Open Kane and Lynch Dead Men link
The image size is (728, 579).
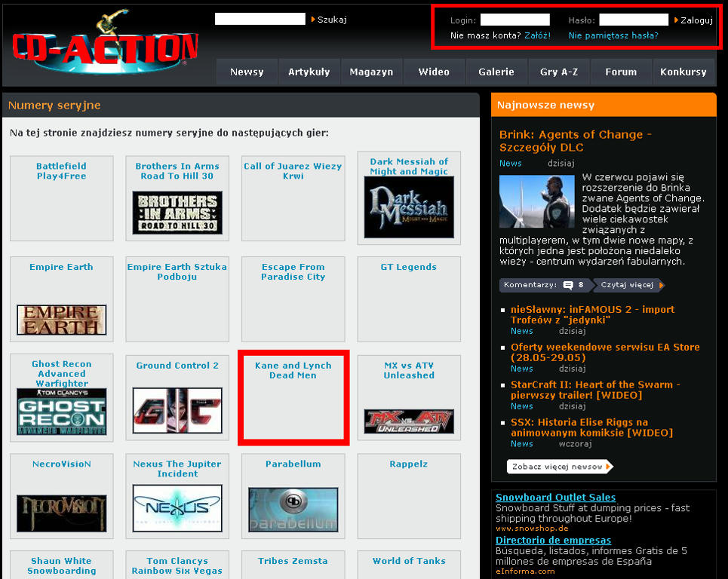293,370
